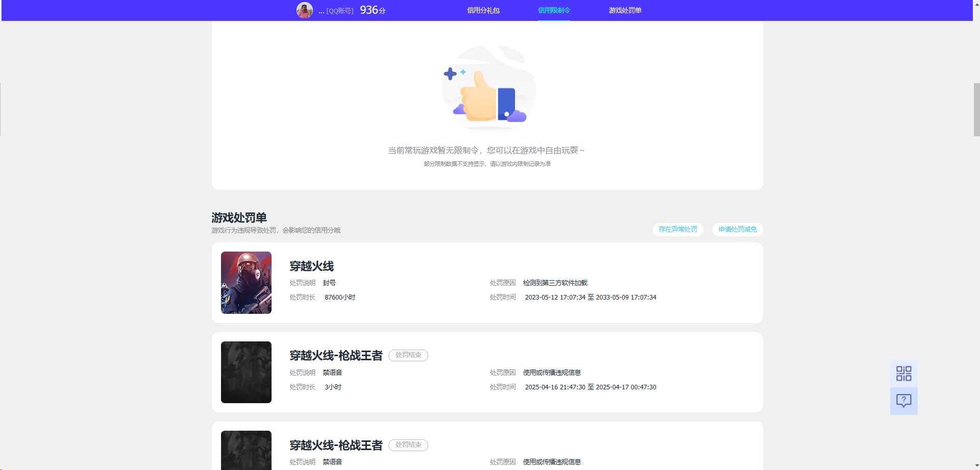Switch to the 游戏处罚单 tab
This screenshot has width=980, height=470.
point(625,10)
